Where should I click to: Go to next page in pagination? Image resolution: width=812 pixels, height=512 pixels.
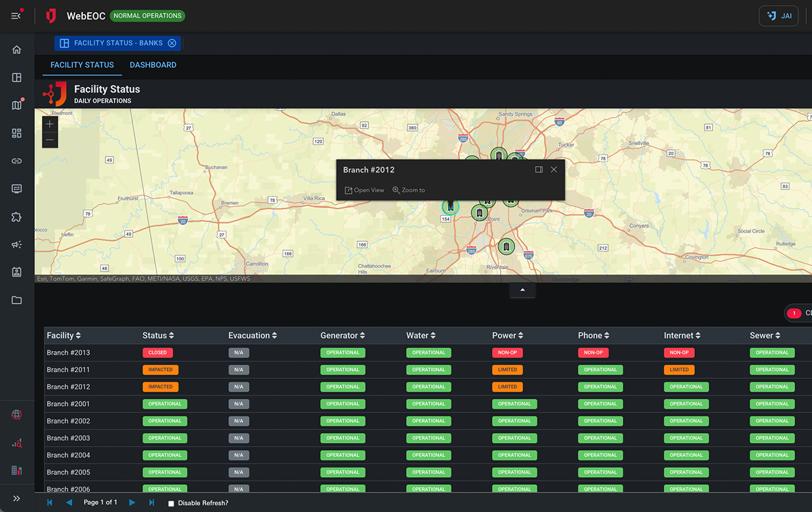pyautogui.click(x=132, y=502)
